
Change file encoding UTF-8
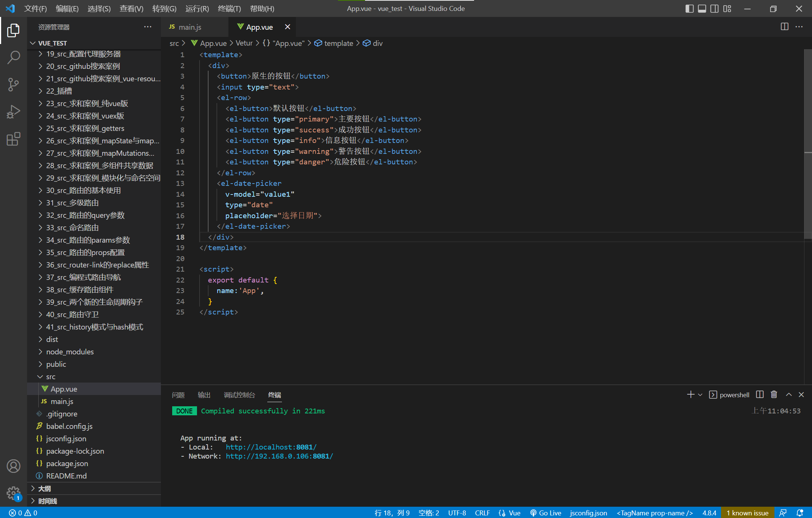pyautogui.click(x=457, y=513)
